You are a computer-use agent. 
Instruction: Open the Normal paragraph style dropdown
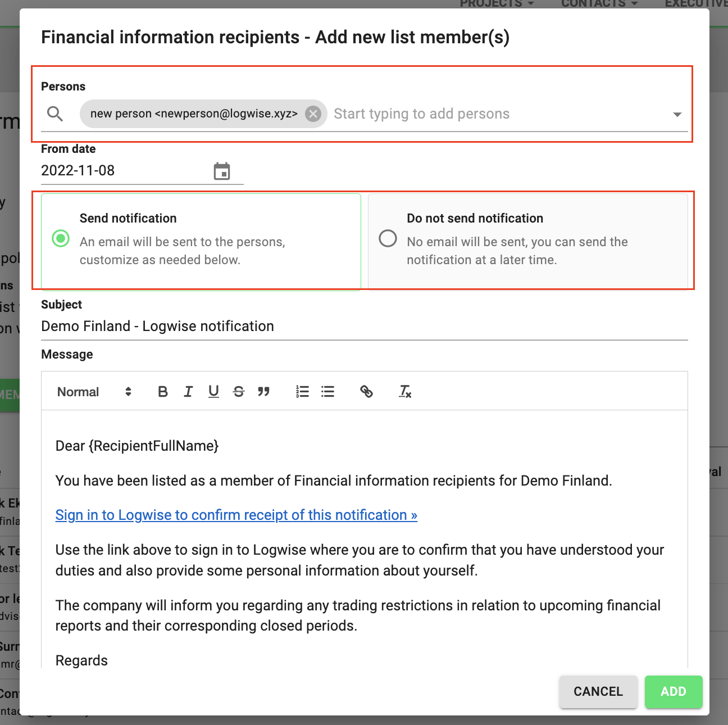coord(94,392)
